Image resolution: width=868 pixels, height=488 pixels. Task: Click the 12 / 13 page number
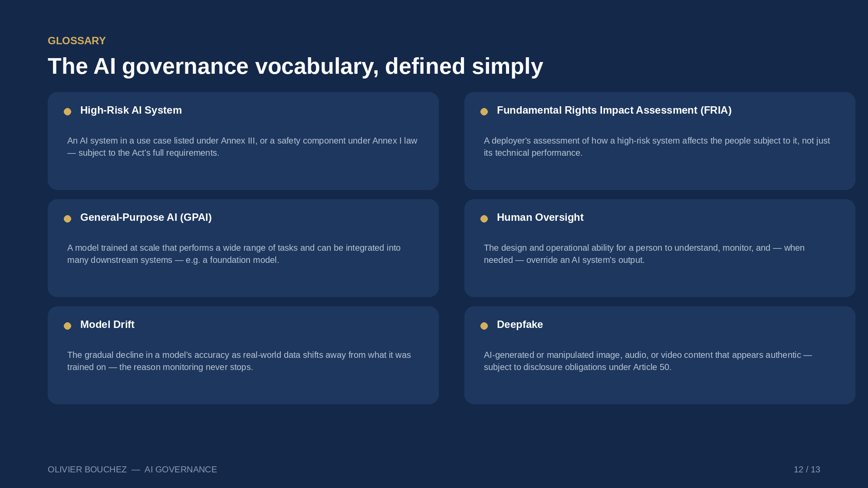tap(807, 469)
